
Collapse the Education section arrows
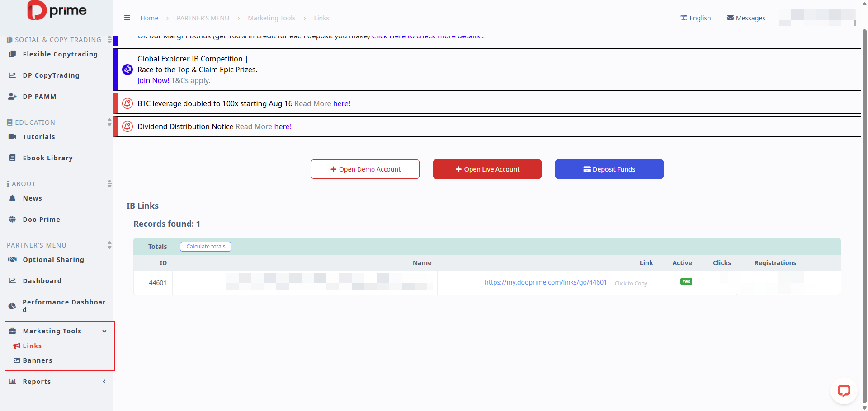[x=109, y=122]
